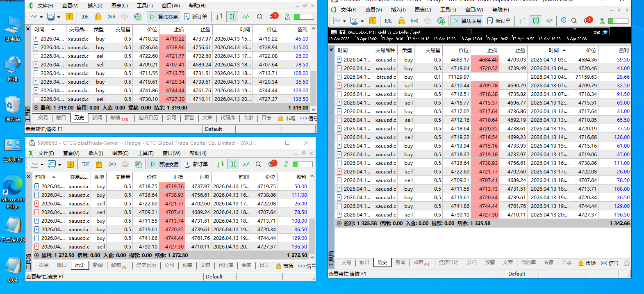Switch to bar chart mode in top-left terminal
Viewport: 644px width, 294px height.
click(219, 17)
